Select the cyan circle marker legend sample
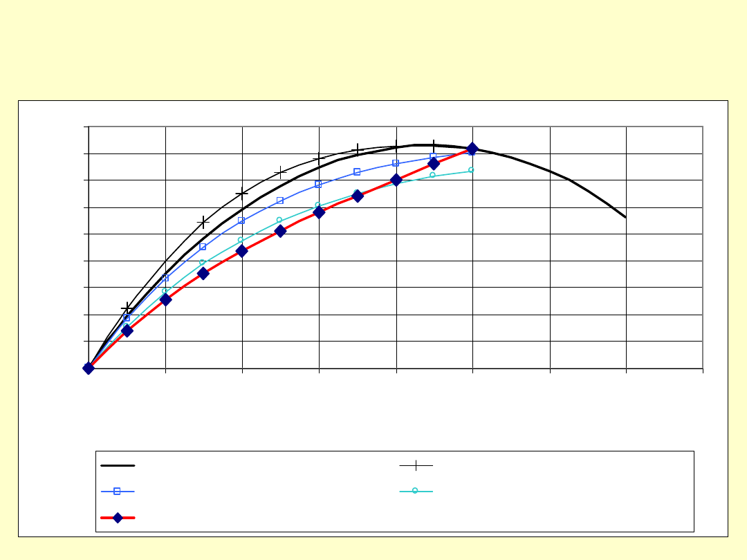This screenshot has width=747, height=560. [415, 491]
